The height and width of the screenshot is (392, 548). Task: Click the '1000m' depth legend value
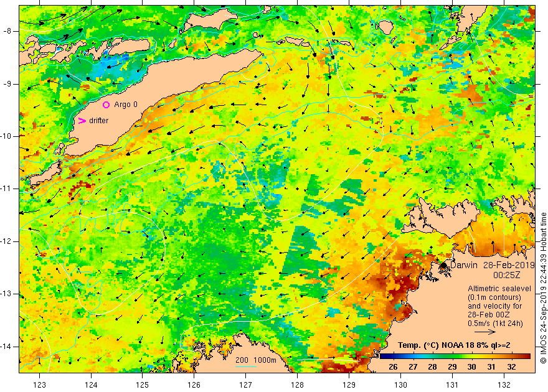(x=265, y=360)
